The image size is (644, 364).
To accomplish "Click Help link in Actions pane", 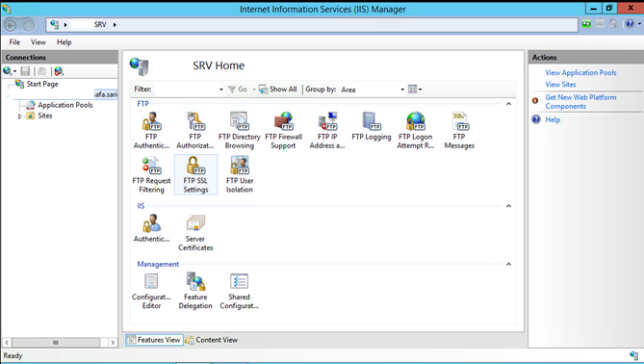I will coord(553,119).
